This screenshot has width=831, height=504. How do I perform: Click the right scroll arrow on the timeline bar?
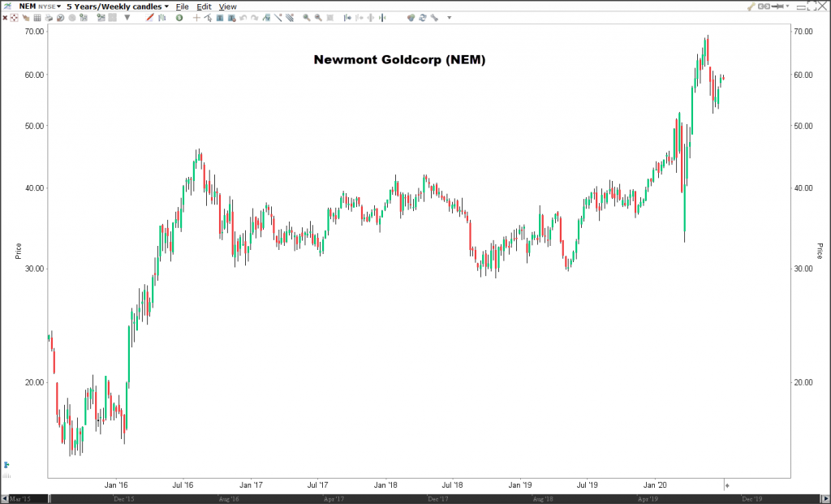827,499
